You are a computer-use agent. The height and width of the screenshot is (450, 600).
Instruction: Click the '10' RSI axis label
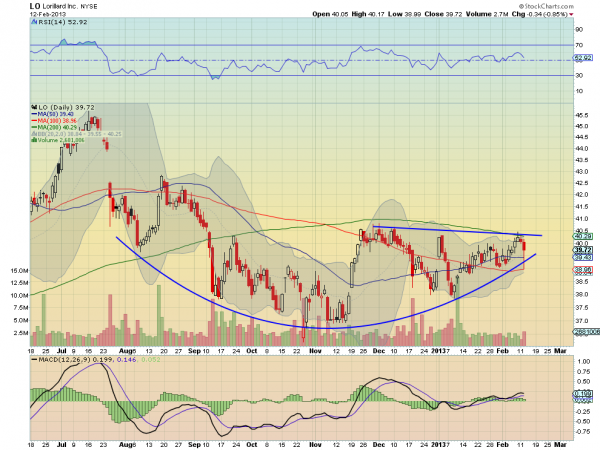[x=579, y=91]
